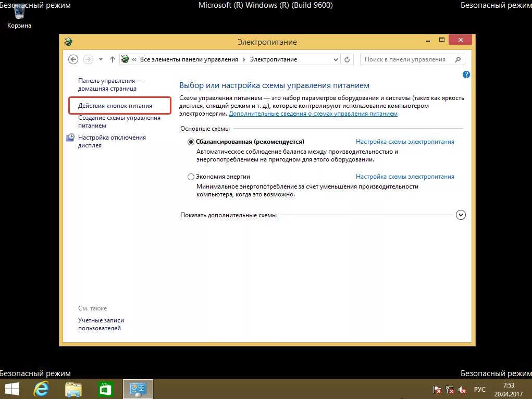Click the display shutoff settings icon
The height and width of the screenshot is (399, 532).
point(70,138)
